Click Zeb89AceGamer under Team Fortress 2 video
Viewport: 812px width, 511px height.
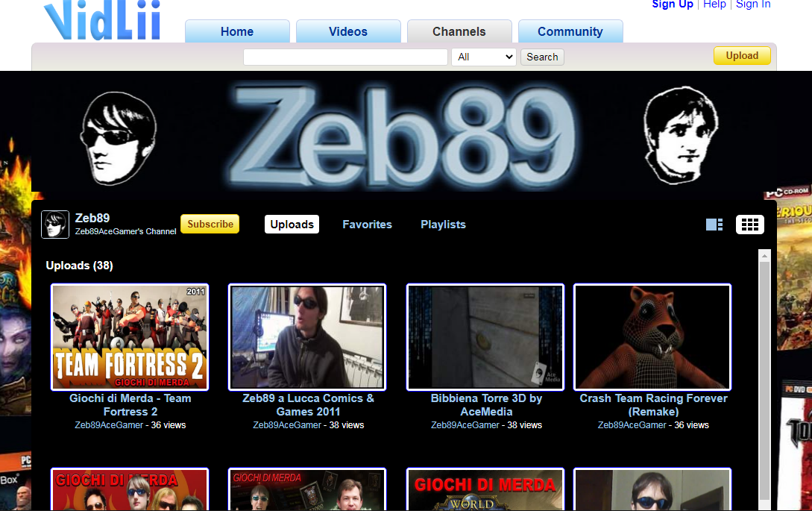coord(109,425)
